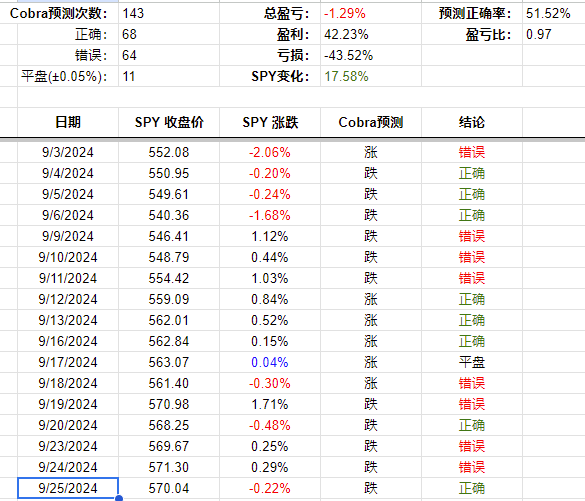Click the 盈利 value 42.23% cell

[x=371, y=34]
